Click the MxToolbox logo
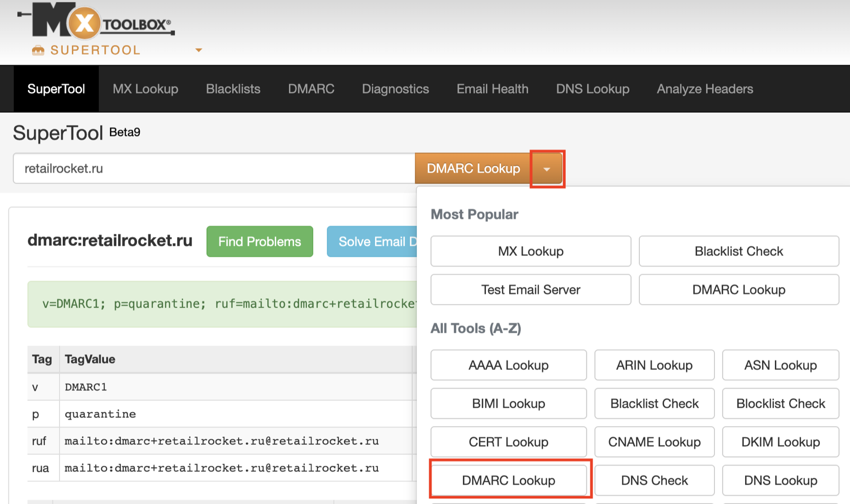The image size is (850, 504). [x=96, y=21]
